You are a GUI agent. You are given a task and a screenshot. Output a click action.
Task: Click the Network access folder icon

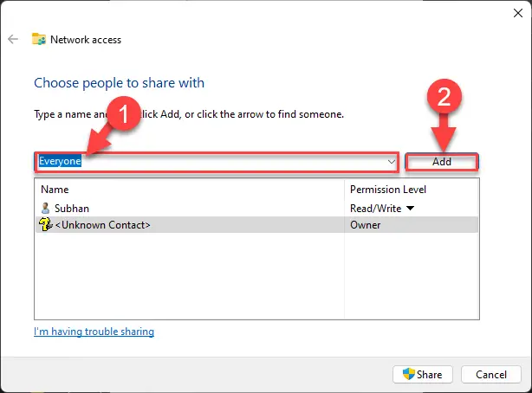[39, 40]
